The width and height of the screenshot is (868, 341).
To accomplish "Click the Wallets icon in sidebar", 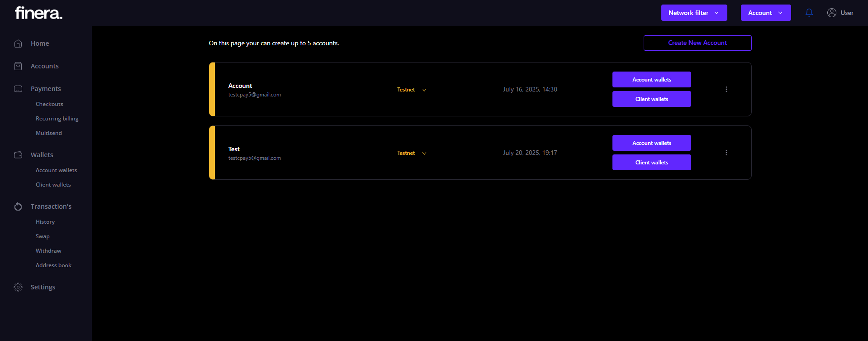I will click(18, 155).
